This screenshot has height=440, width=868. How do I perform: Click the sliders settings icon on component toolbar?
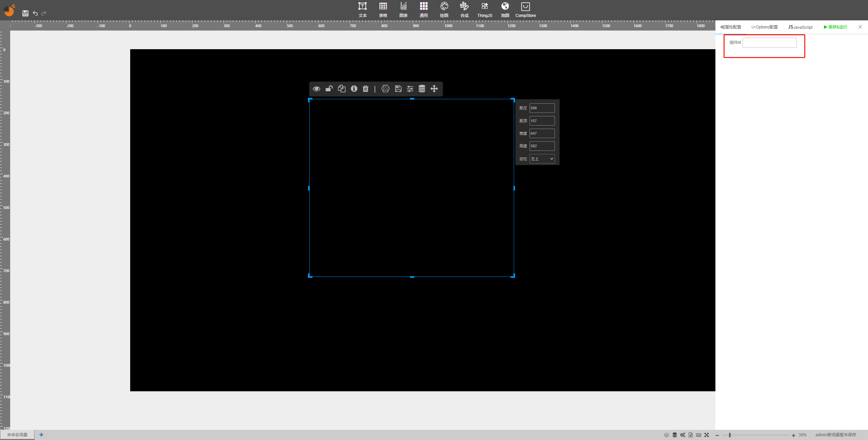point(410,89)
